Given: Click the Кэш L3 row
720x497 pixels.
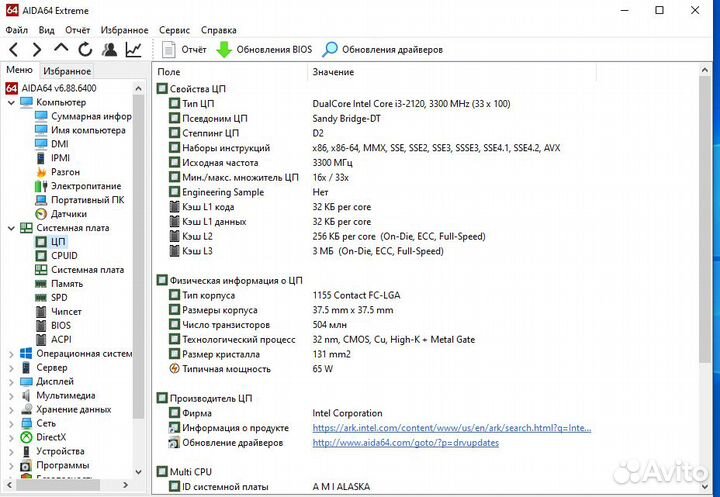Looking at the screenshot, I should coord(306,251).
